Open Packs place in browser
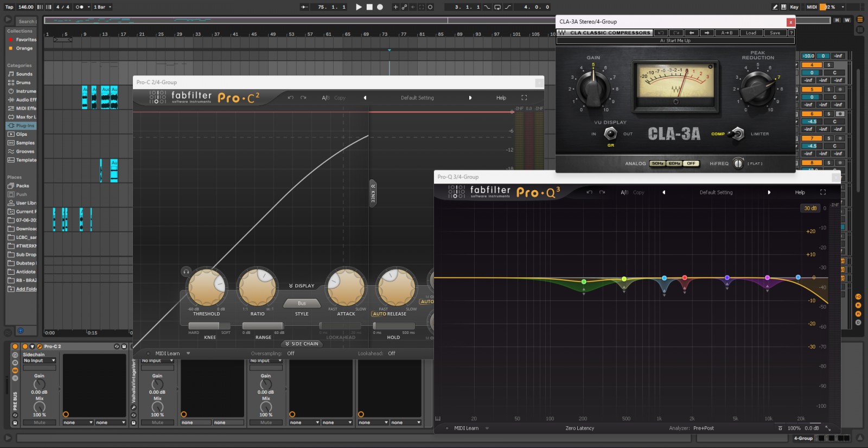The image size is (868, 448). point(22,186)
